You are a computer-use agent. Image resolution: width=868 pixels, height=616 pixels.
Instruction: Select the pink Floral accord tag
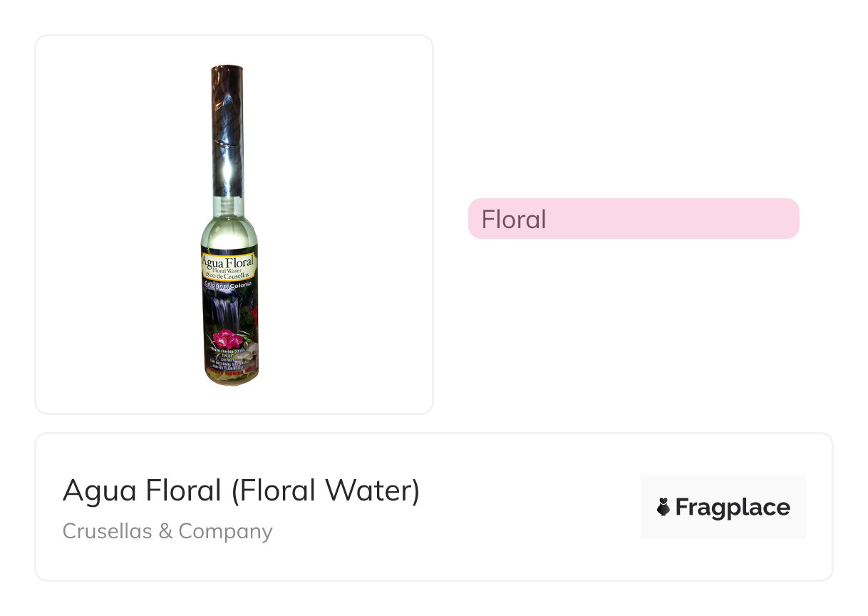[x=633, y=219]
